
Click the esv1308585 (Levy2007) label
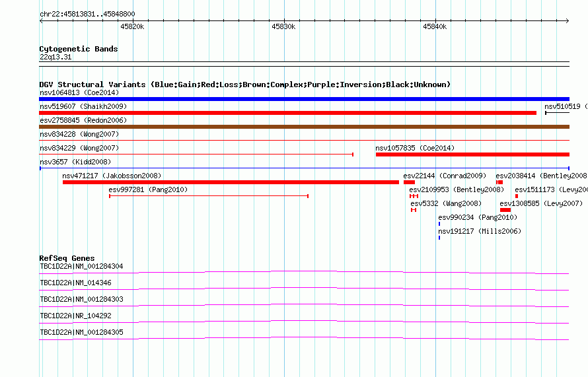(x=541, y=203)
